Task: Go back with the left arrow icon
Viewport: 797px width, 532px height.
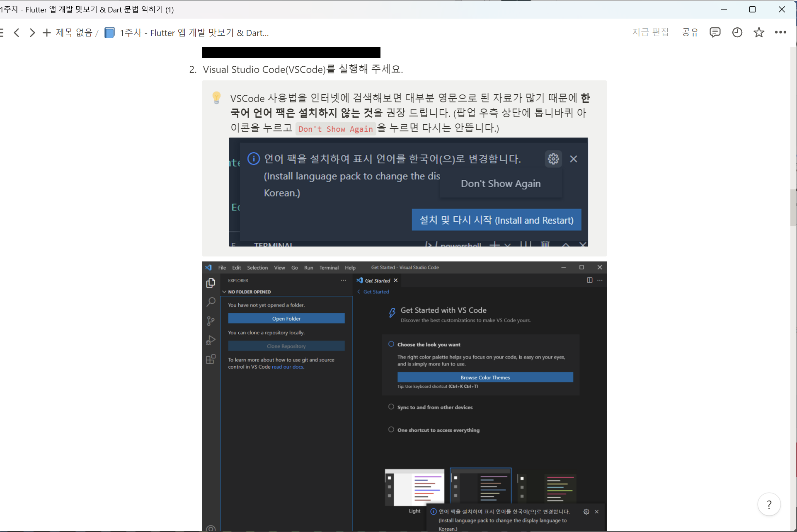Action: [x=17, y=33]
